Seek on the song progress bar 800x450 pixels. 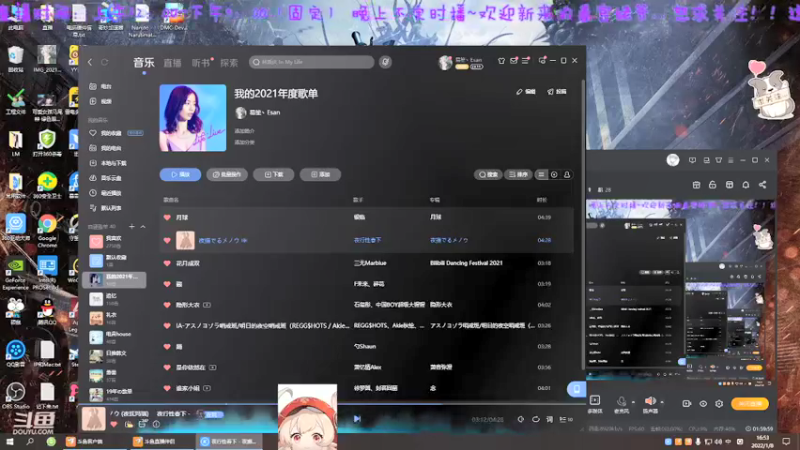(x=332, y=404)
